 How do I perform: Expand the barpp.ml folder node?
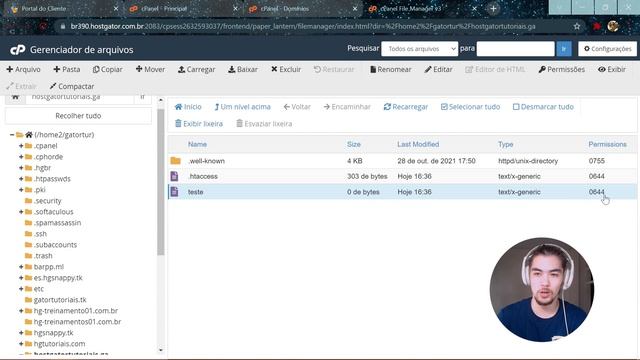(21, 267)
